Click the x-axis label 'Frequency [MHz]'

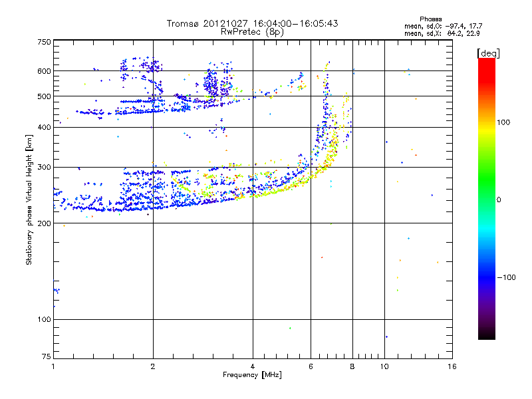pyautogui.click(x=252, y=375)
